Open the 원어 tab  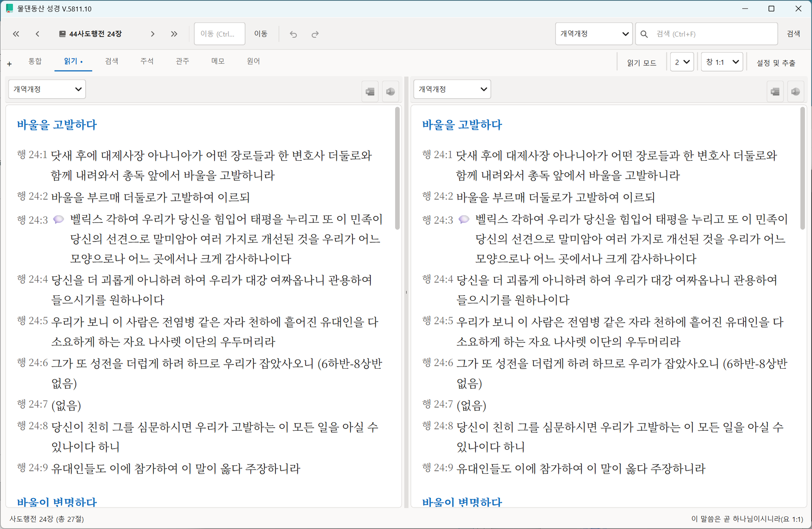(253, 61)
